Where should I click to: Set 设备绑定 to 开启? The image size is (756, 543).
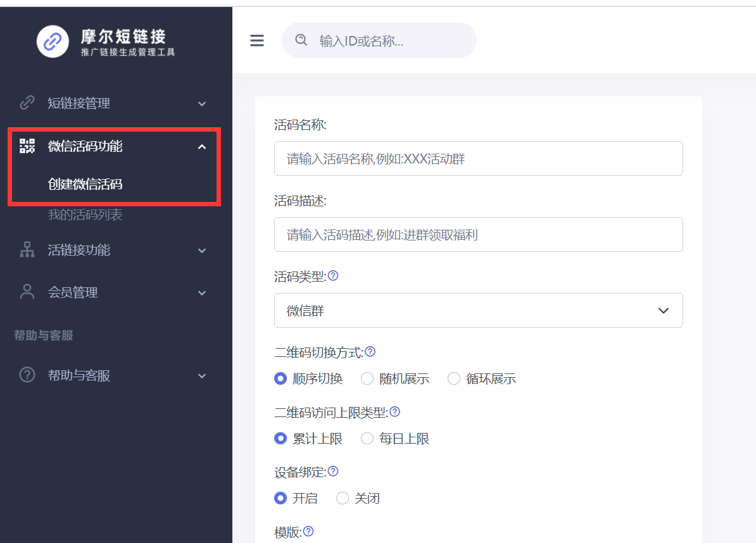click(x=280, y=498)
